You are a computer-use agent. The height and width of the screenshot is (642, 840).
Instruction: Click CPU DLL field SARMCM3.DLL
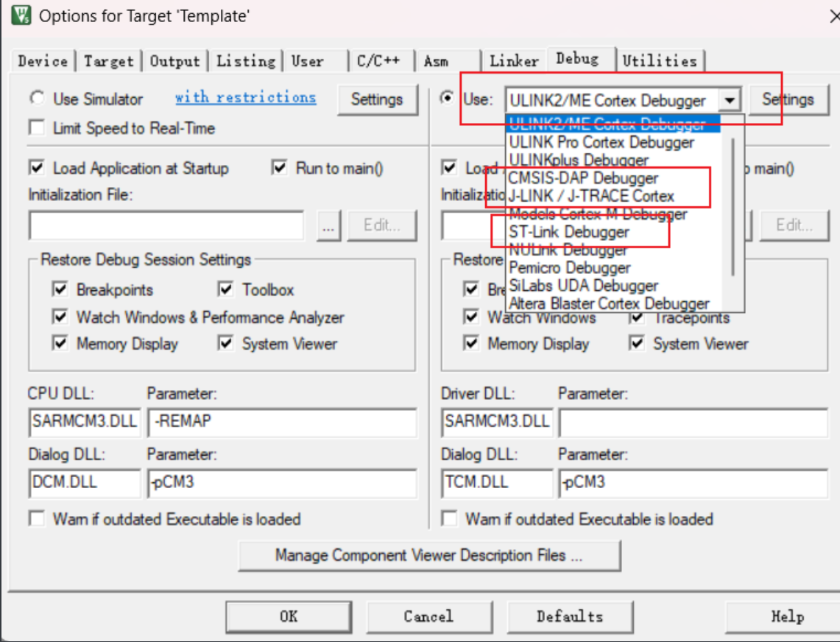click(x=85, y=422)
